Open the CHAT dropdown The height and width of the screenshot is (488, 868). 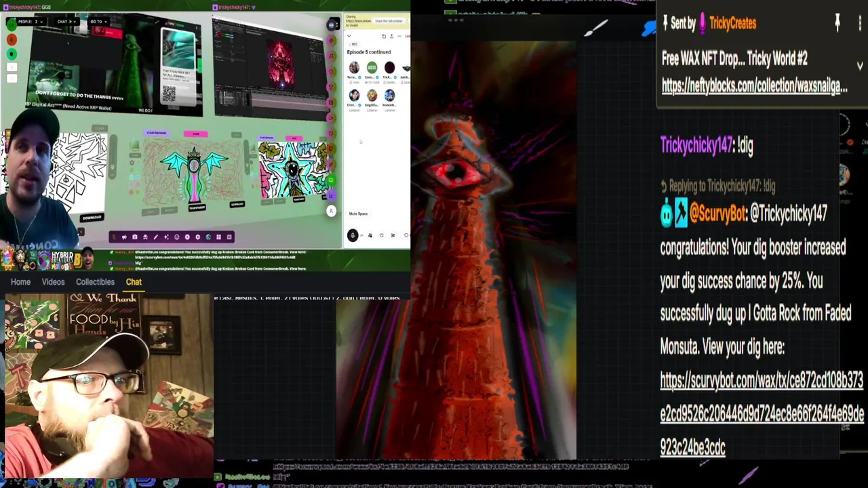pyautogui.click(x=66, y=22)
